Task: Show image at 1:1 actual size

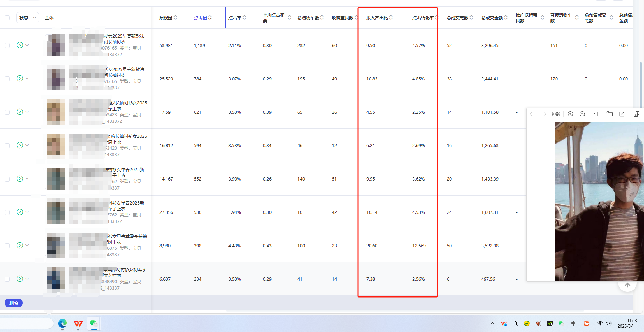Action: coord(595,114)
